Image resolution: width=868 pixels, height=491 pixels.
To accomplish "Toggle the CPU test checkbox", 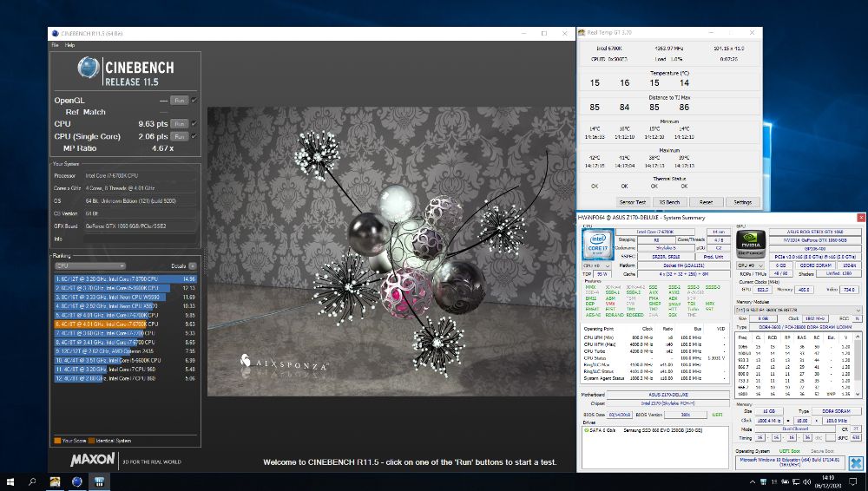I will pyautogui.click(x=194, y=124).
